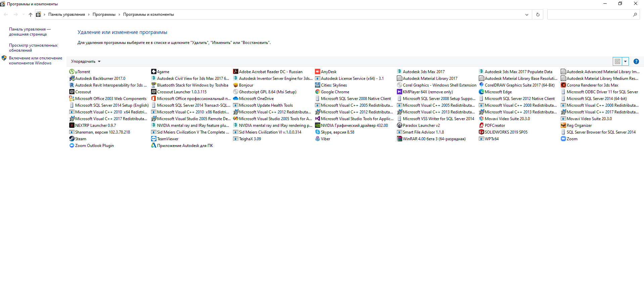644x301 pixels.
Task: Expand the Панель управления breadcrumb chevron
Action: (x=89, y=14)
